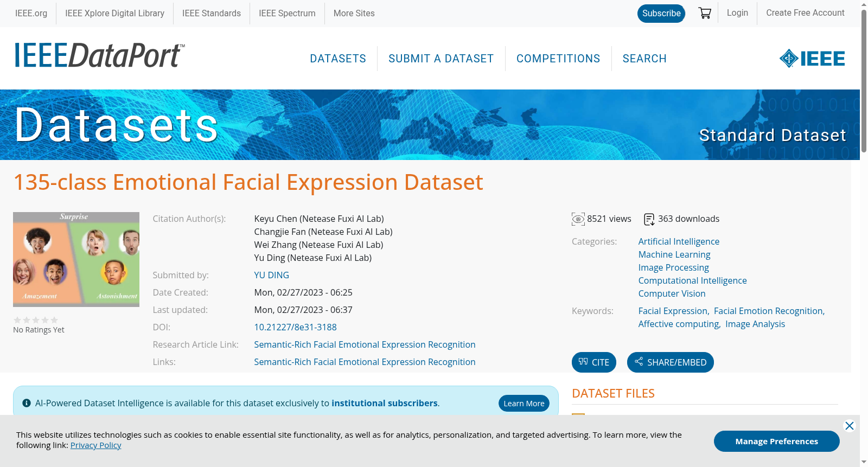Open IEEE Standards link
868x467 pixels.
(x=212, y=13)
